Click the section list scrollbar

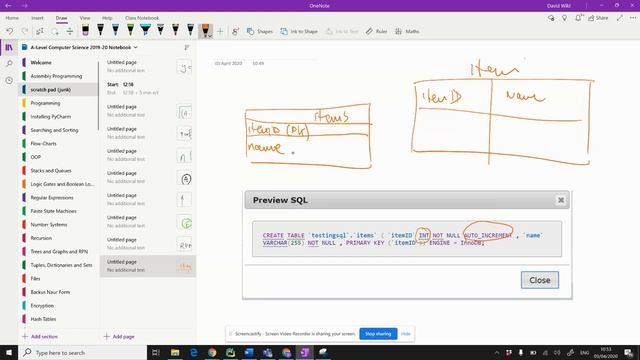98,96
